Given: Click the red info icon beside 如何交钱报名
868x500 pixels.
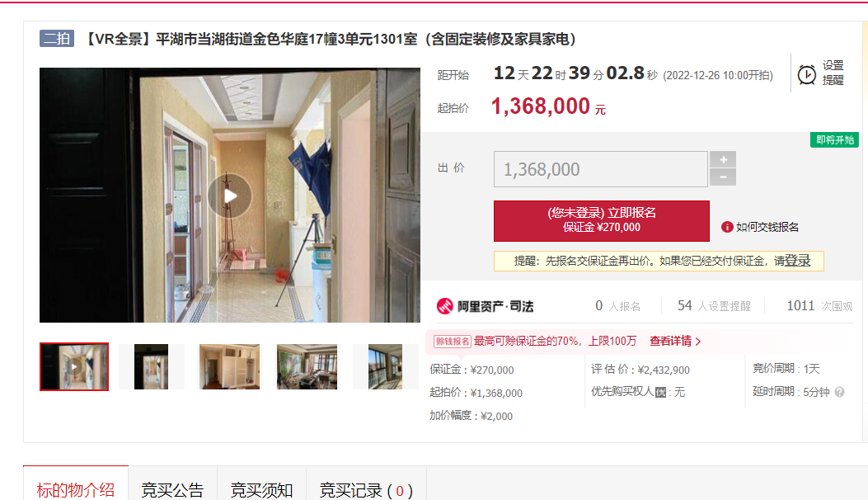Looking at the screenshot, I should (x=727, y=227).
